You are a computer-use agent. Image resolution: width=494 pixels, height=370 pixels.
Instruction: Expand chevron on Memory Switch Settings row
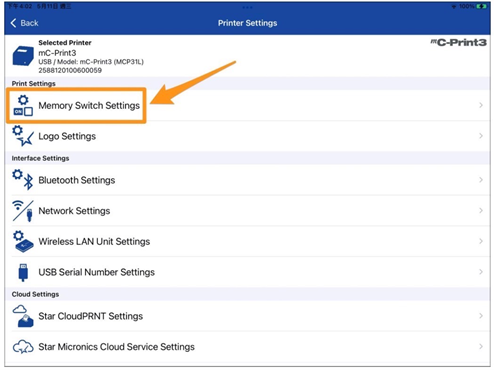click(481, 105)
